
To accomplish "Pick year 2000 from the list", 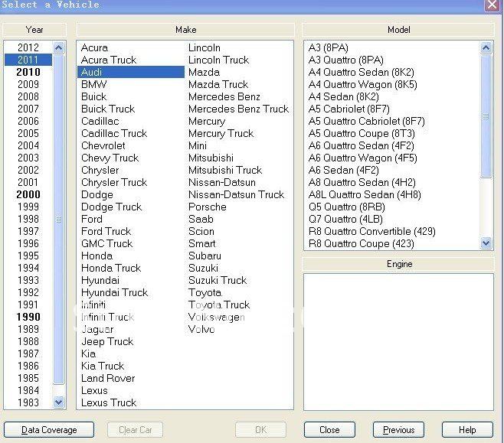I will (28, 194).
